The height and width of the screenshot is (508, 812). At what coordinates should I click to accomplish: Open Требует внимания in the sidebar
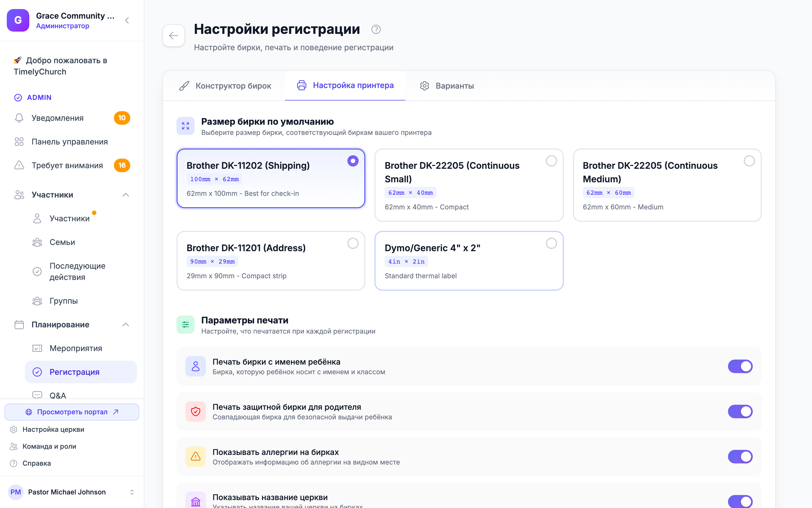[x=72, y=165]
